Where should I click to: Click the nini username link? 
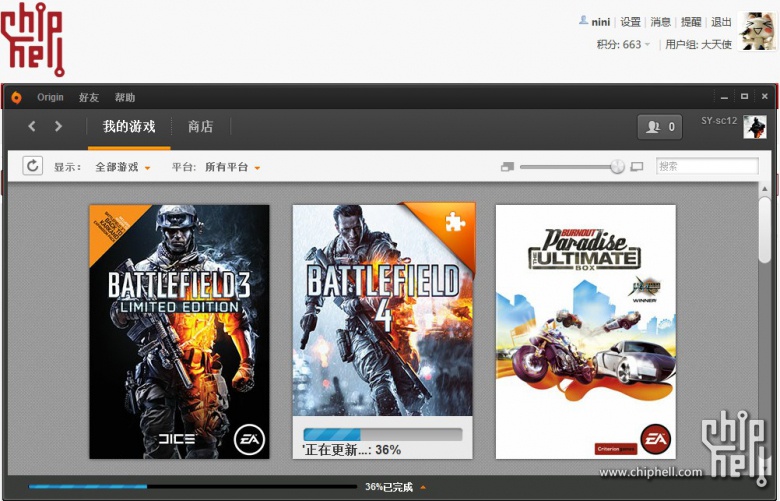pos(600,22)
